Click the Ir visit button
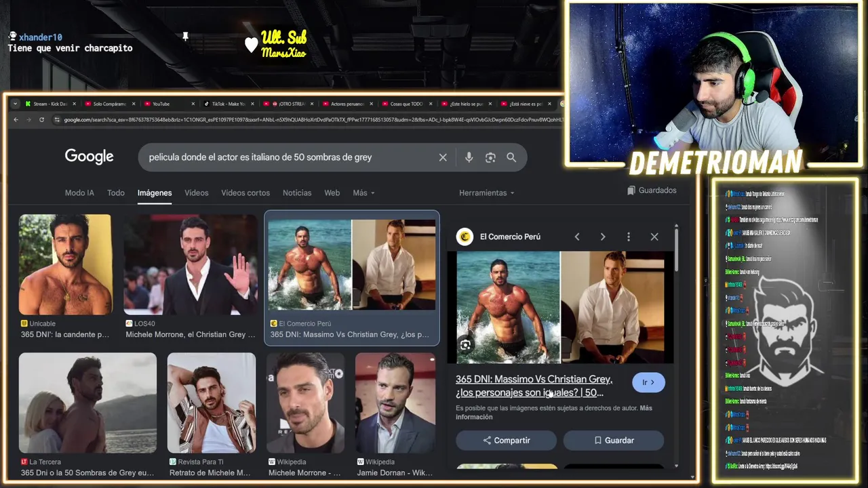The height and width of the screenshot is (488, 868). click(x=648, y=382)
